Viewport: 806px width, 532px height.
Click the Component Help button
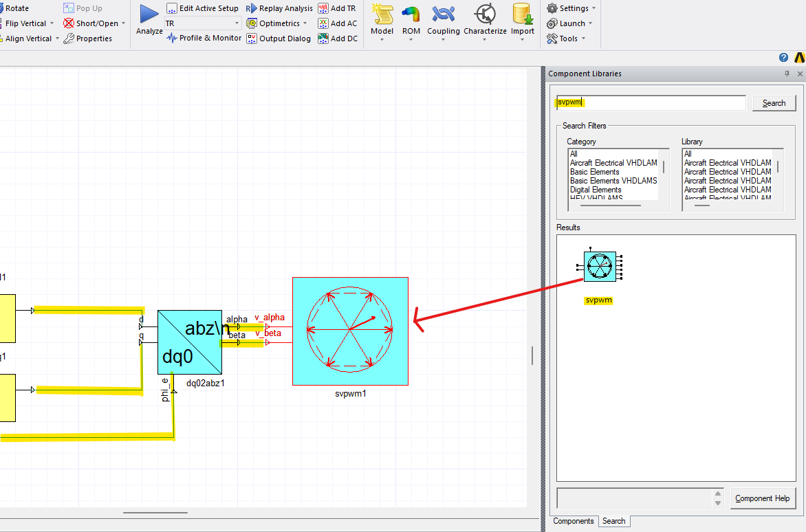pyautogui.click(x=762, y=498)
